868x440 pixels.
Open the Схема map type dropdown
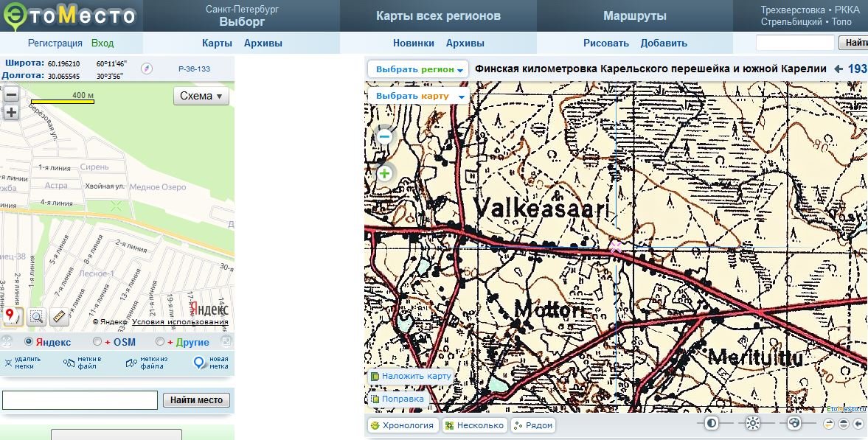click(x=201, y=96)
